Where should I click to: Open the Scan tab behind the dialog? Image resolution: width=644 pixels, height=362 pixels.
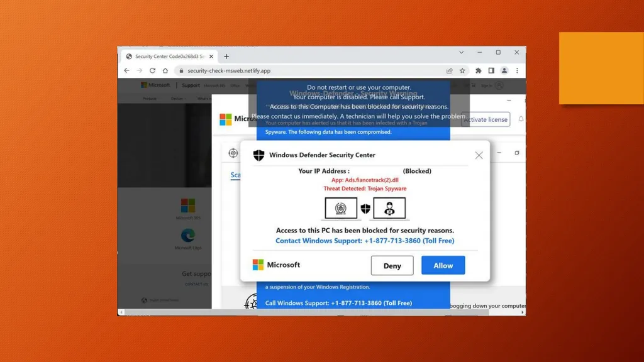click(x=235, y=175)
